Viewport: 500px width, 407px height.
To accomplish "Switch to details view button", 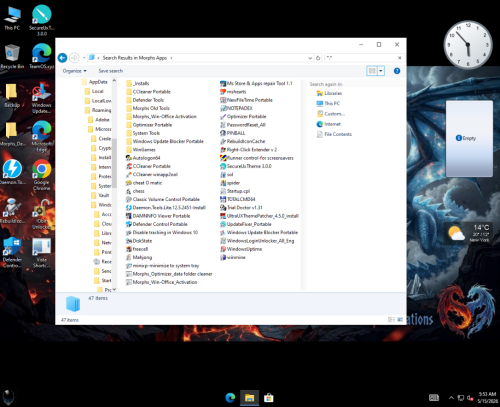I will (x=391, y=320).
